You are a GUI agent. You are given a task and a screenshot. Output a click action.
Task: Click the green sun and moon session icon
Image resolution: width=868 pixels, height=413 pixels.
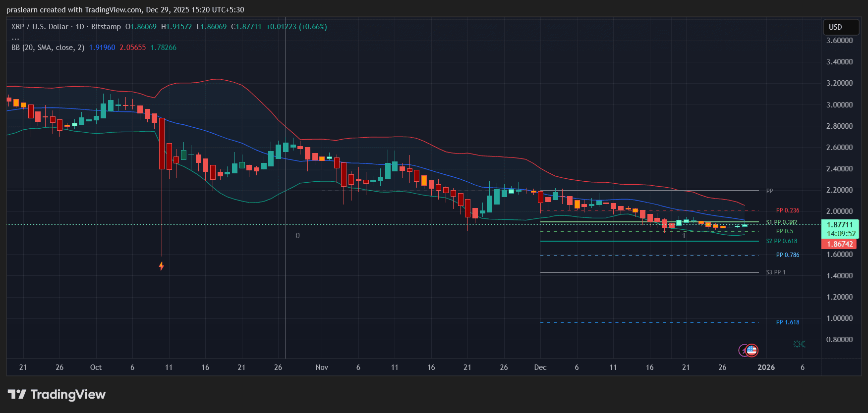799,344
